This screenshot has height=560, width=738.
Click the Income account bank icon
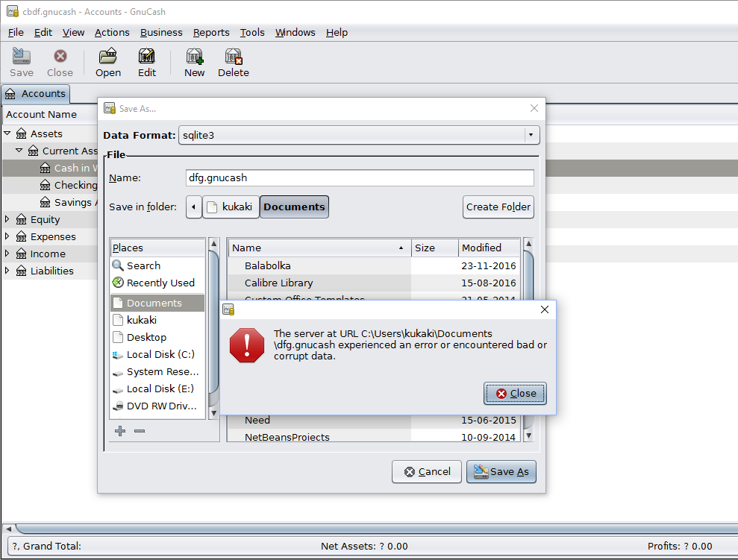[x=21, y=254]
